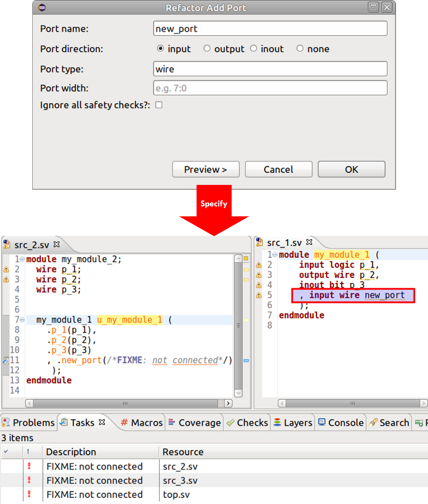Collapse module my_module_2 fold on line 1

[22, 259]
